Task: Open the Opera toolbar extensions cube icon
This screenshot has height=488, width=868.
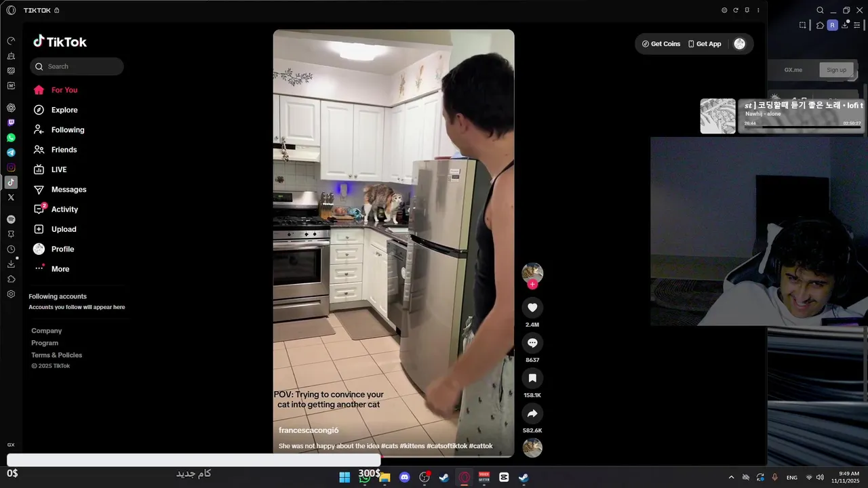Action: point(820,25)
